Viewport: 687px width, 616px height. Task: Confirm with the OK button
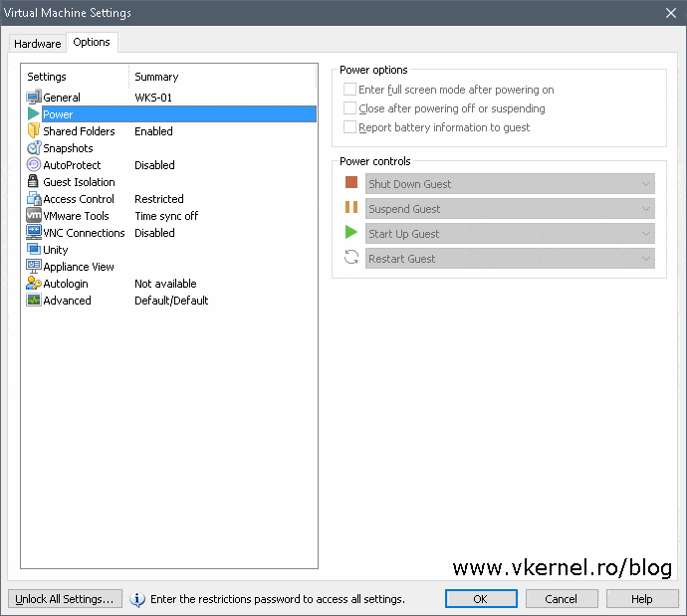pos(481,599)
